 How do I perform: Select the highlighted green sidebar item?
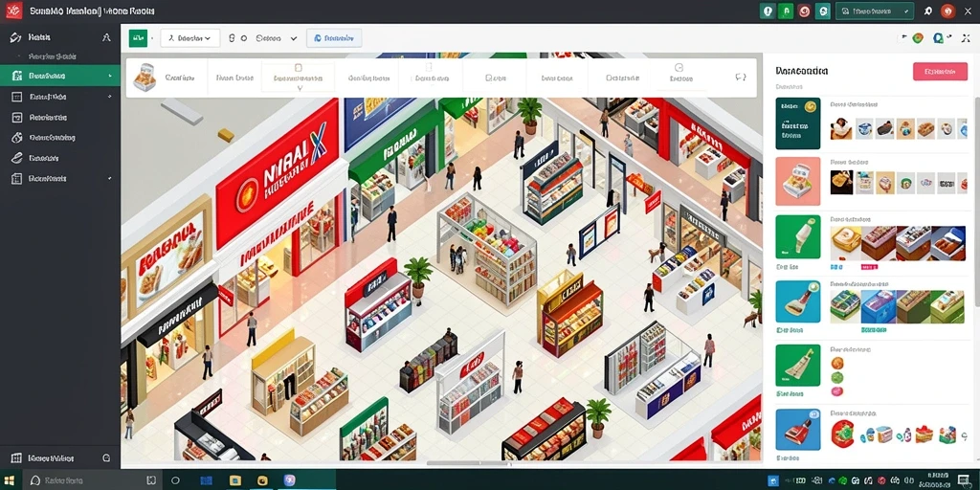60,76
